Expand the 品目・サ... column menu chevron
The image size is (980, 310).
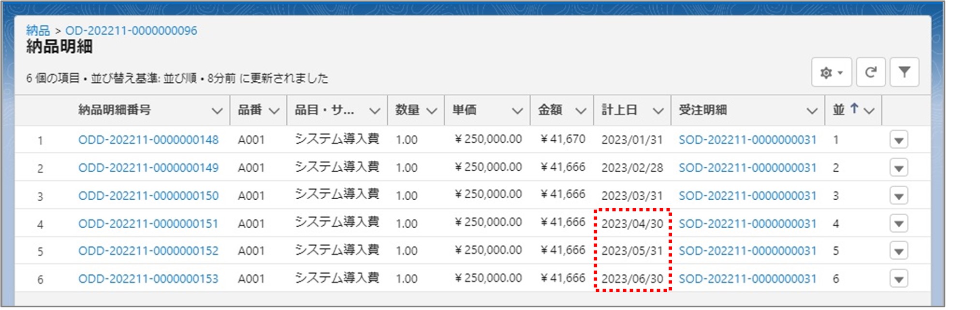point(375,111)
